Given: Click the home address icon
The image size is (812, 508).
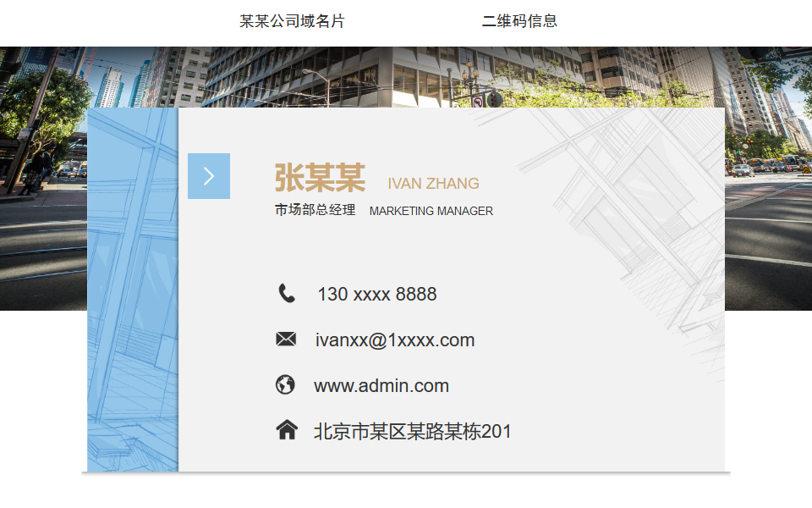Looking at the screenshot, I should [287, 431].
